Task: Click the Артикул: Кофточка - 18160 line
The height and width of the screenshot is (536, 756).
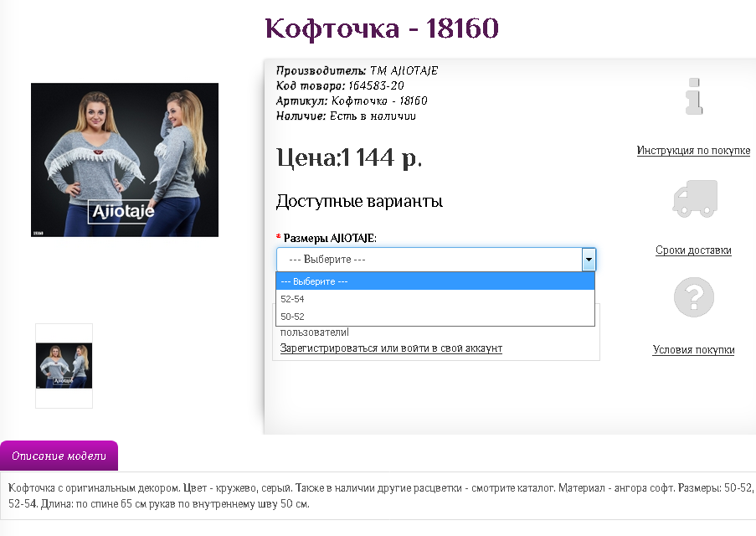Action: click(352, 100)
